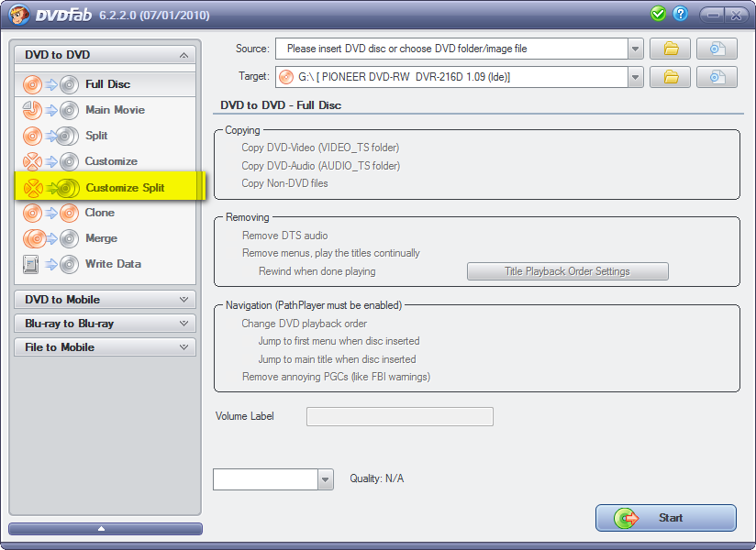Click the Start button
The image size is (756, 550).
(x=666, y=518)
